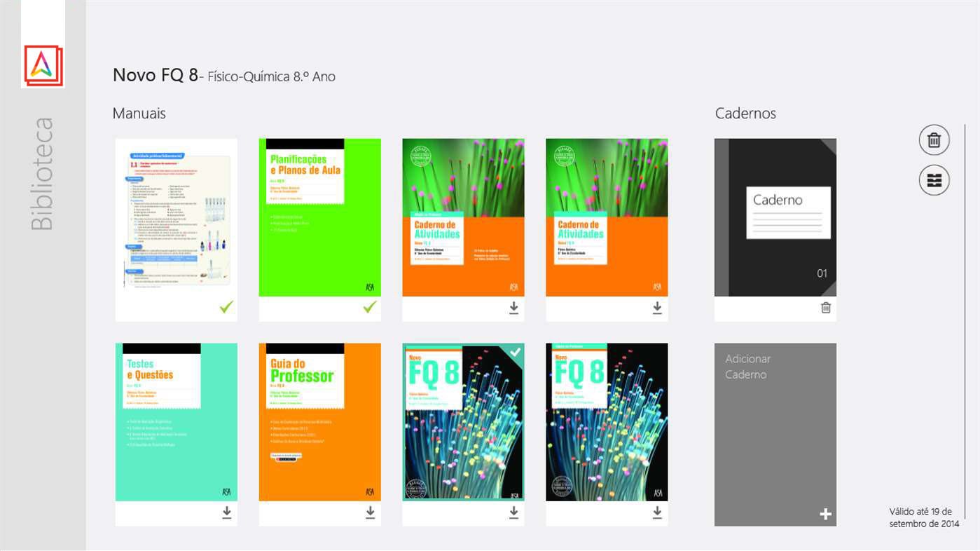Click the green checkmark under the activity worksheet book
980x551 pixels.
[226, 307]
